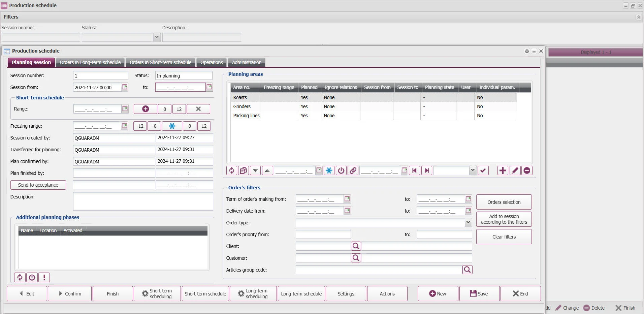Clear short-term Range with X button
This screenshot has width=644, height=314.
[198, 109]
